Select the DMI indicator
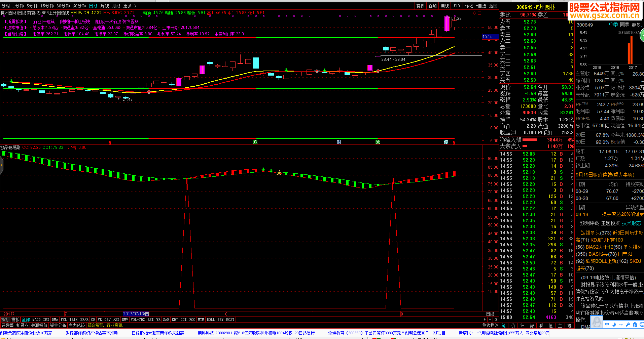644x339 pixels. pyautogui.click(x=46, y=320)
